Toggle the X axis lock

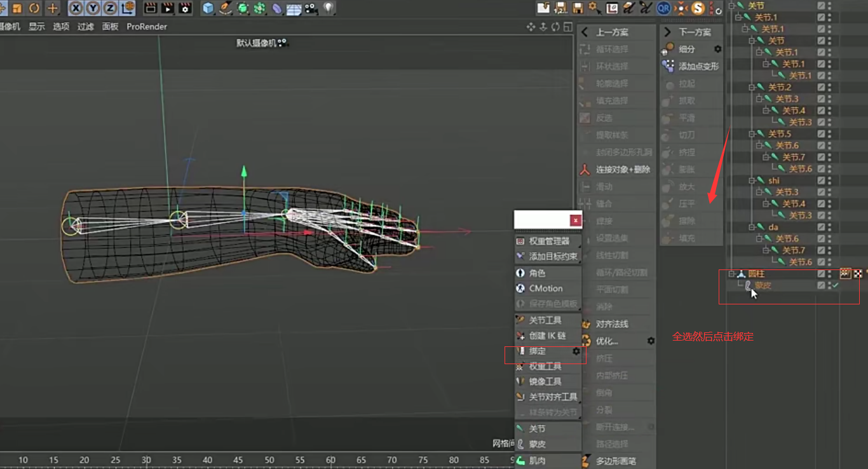tap(76, 8)
